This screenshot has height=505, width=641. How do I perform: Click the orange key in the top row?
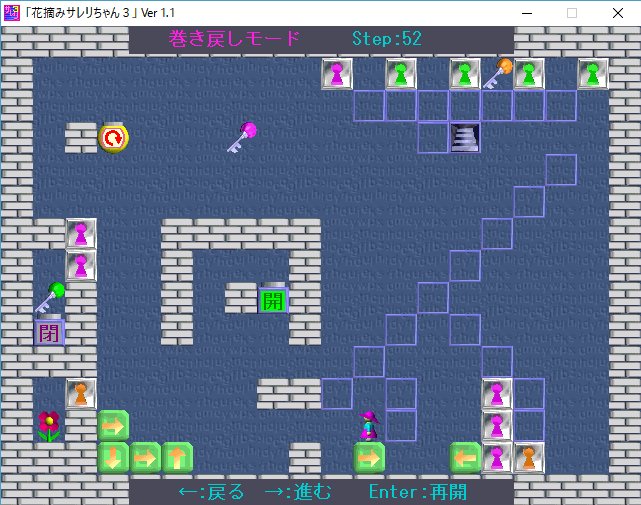pos(497,73)
